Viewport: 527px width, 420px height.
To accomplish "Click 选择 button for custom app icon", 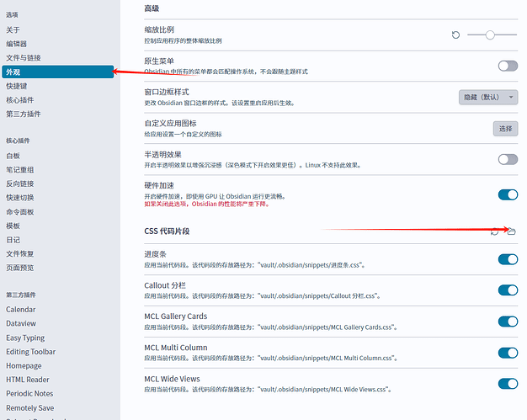I will [x=505, y=129].
